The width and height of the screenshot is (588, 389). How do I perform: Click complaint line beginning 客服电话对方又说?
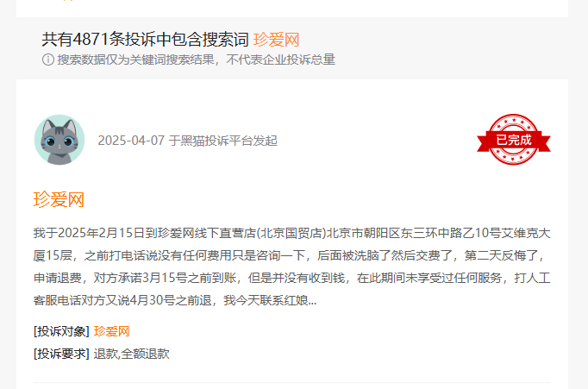click(x=175, y=300)
